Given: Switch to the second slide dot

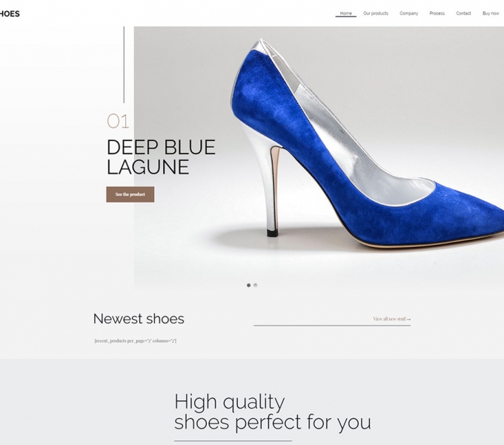Looking at the screenshot, I should 255,286.
